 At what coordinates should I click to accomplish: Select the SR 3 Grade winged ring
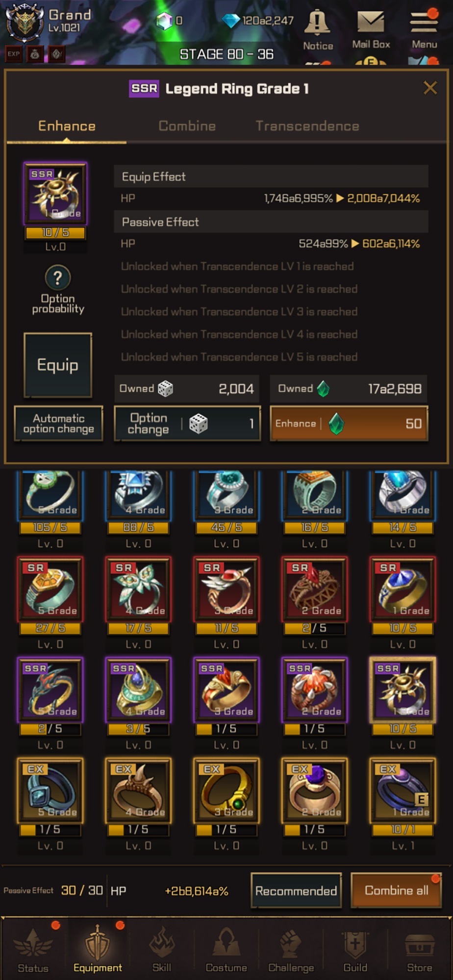point(226,589)
